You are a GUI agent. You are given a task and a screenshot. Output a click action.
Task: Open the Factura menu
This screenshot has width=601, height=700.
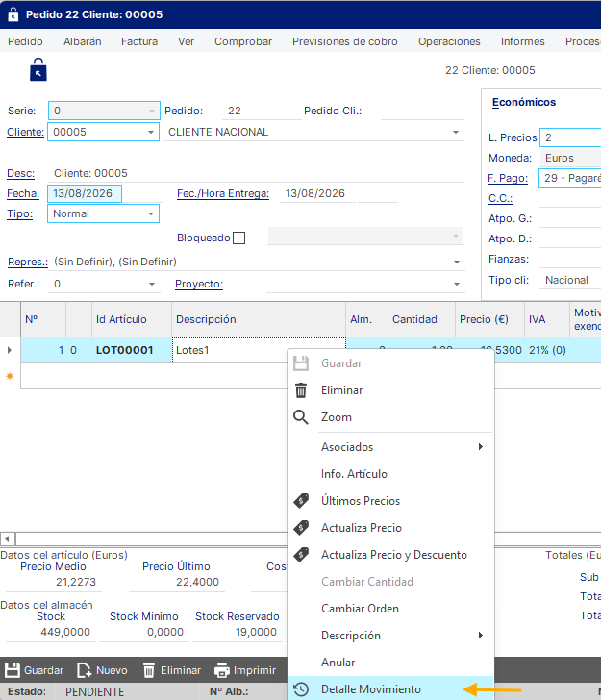click(139, 41)
